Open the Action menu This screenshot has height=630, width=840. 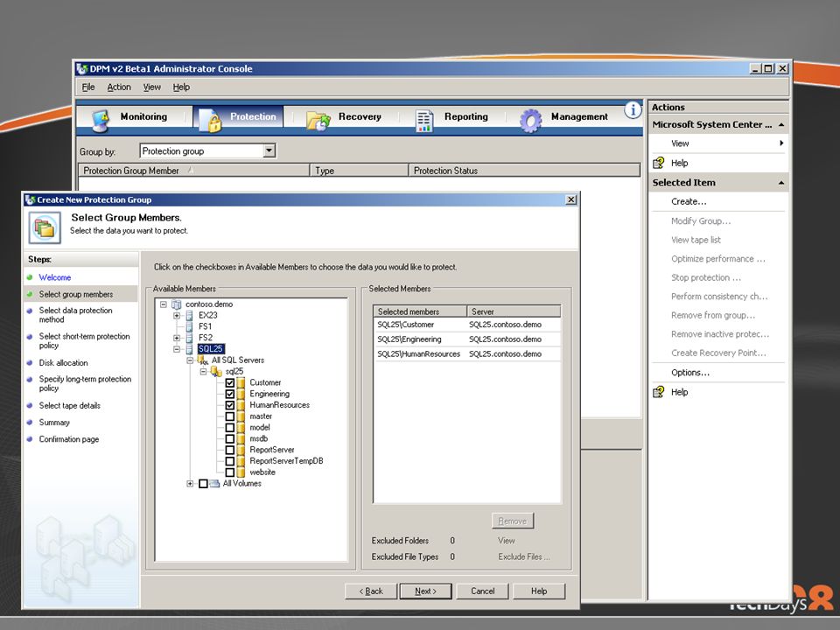click(x=119, y=87)
